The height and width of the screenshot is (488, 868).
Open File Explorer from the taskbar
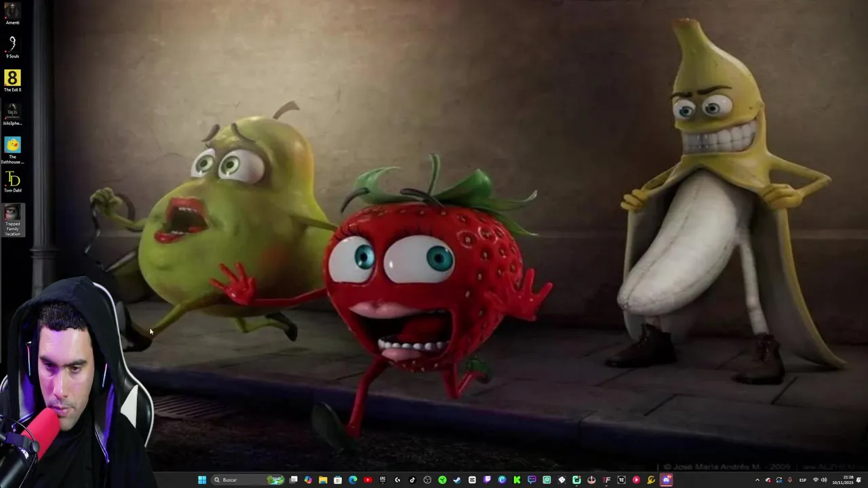(323, 480)
